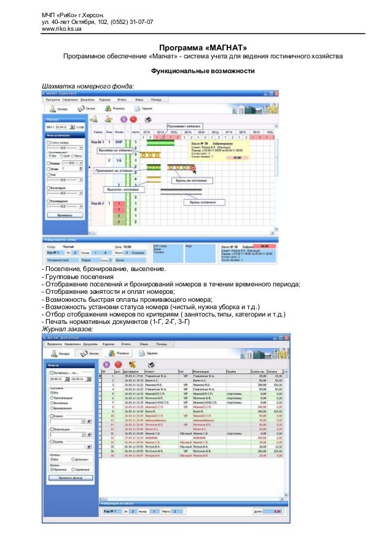Click the lookup button beside Плательщик combo box
This screenshot has width=392, height=555.
(x=89, y=435)
